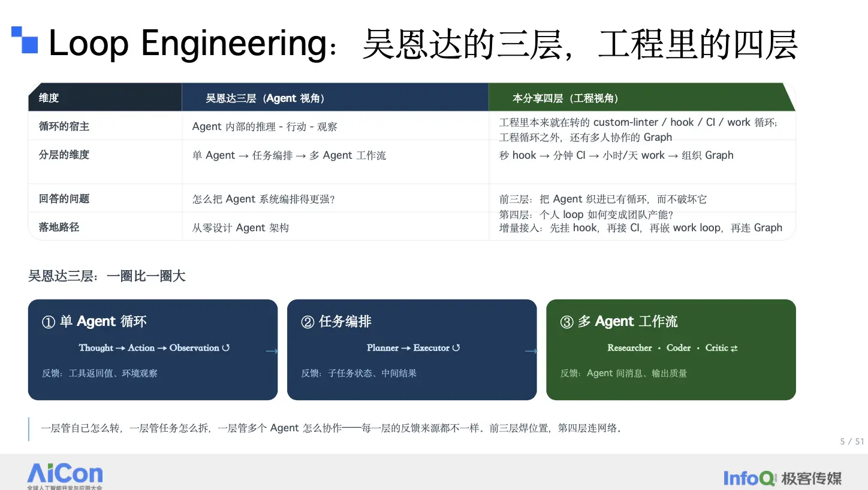Viewport: 868px width, 490px height.
Task: Click the blue square logo beside the title
Action: coord(25,40)
